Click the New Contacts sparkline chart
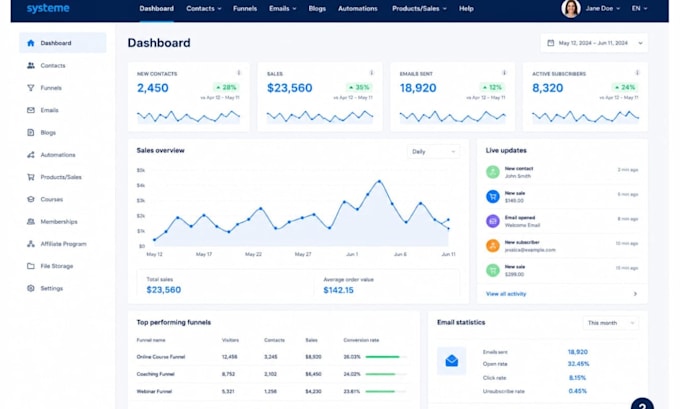The image size is (680, 409). coord(188,117)
